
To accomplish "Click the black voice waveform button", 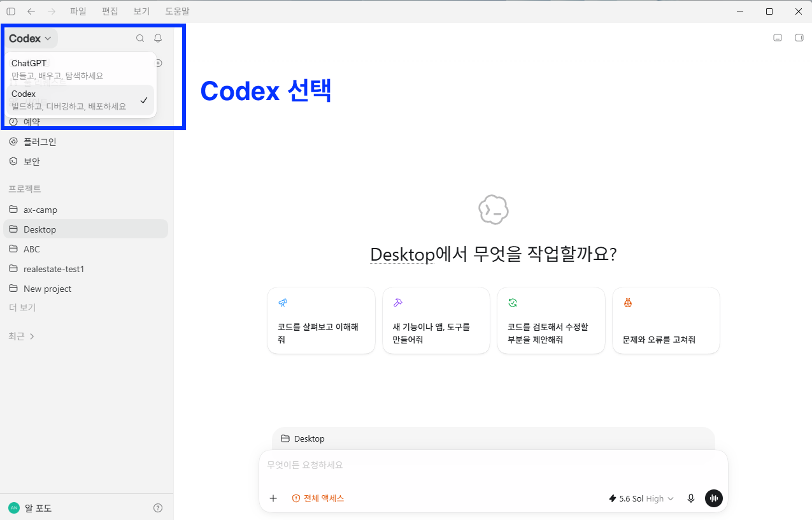I will click(x=714, y=498).
